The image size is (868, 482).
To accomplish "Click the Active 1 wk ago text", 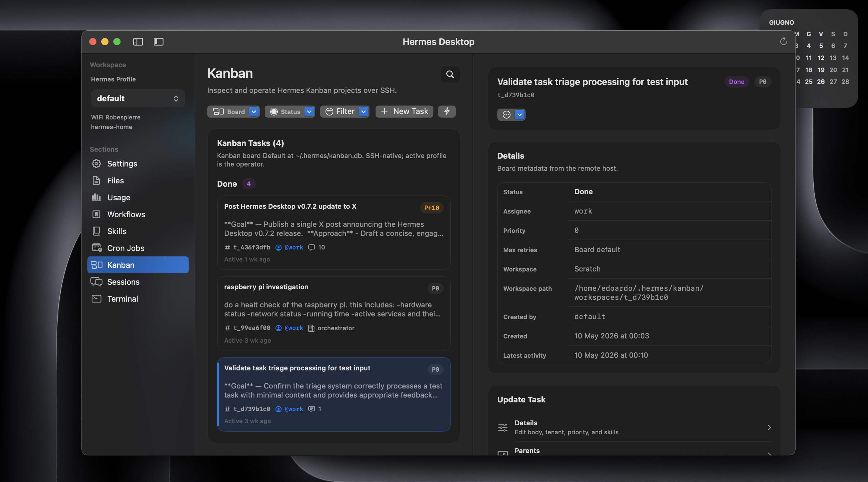I will 247,259.
